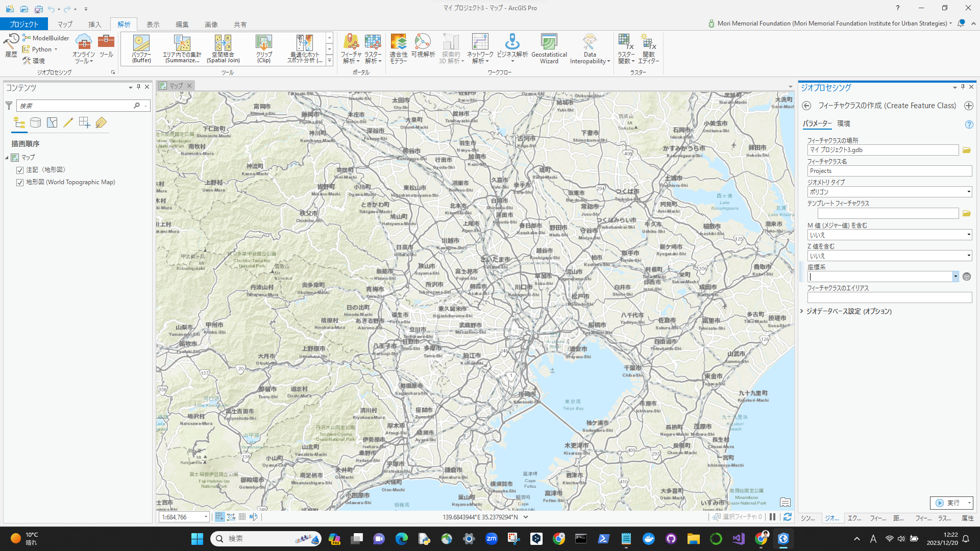Open the Buffer tool

[141, 49]
